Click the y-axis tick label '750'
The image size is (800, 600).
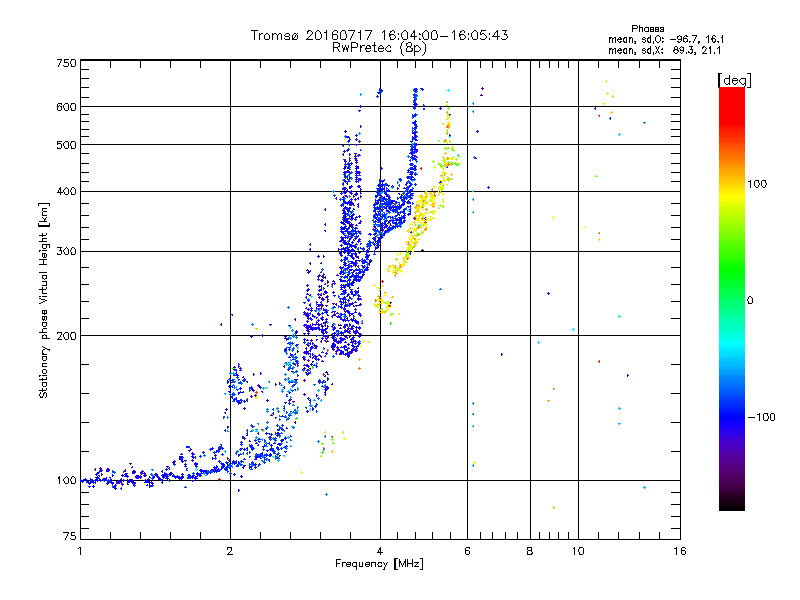66,63
